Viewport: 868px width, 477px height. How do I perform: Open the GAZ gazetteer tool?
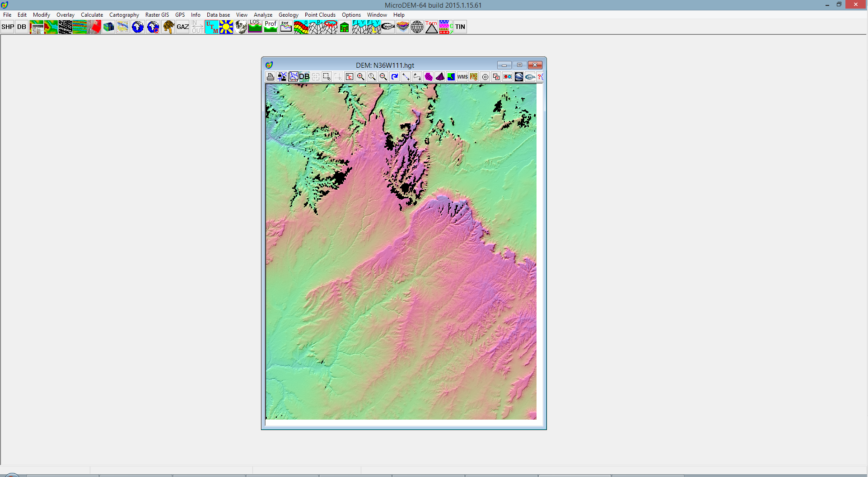(x=182, y=27)
